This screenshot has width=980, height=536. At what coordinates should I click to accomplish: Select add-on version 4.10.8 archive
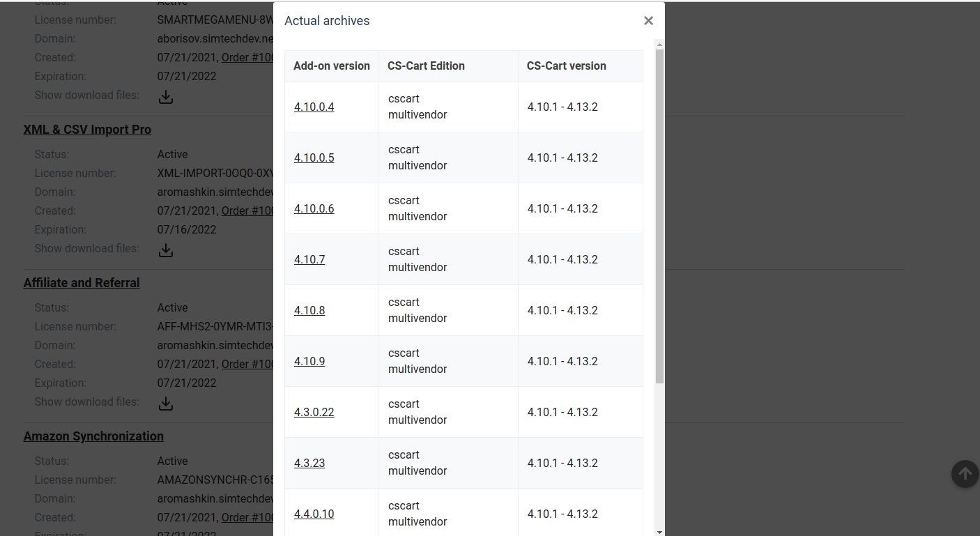tap(309, 310)
